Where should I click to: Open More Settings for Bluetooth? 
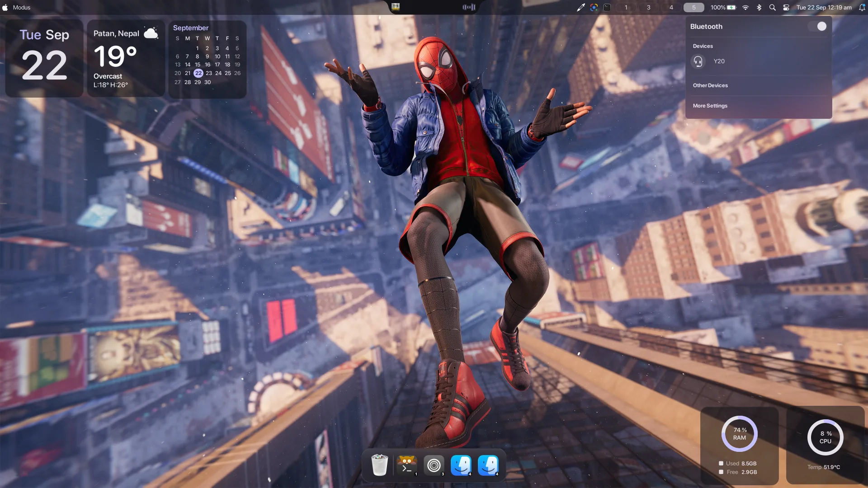point(710,106)
